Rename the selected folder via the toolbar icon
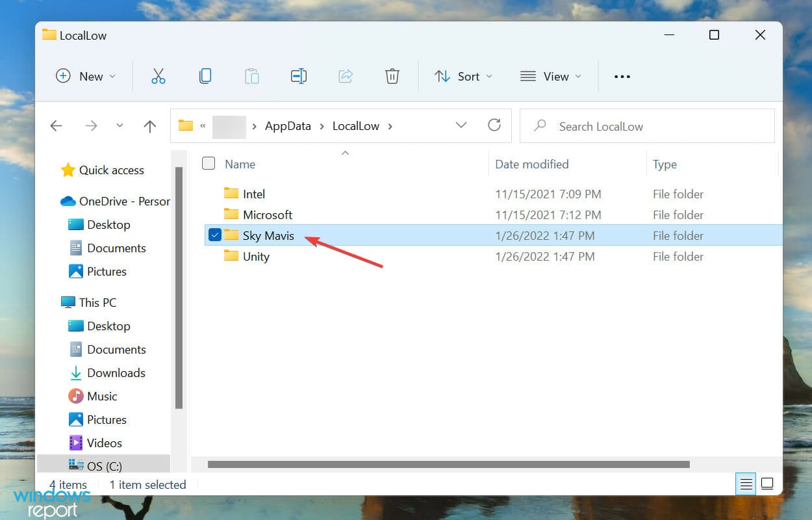Screen dimensions: 812x520 [299, 76]
